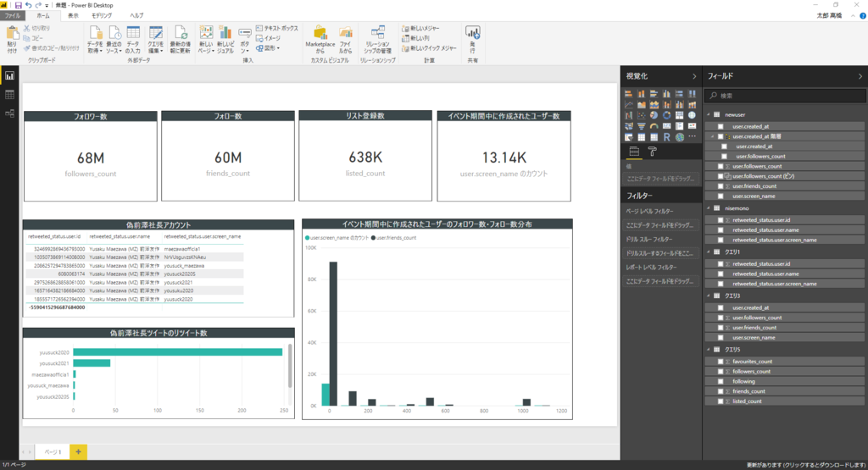This screenshot has width=868, height=470.
Task: Select the gauge visualization
Action: pos(654,126)
